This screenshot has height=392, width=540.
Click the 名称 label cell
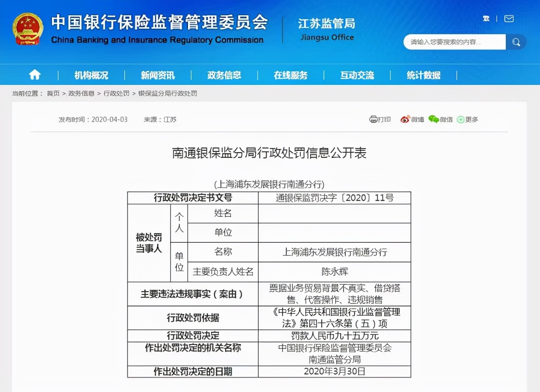223,252
